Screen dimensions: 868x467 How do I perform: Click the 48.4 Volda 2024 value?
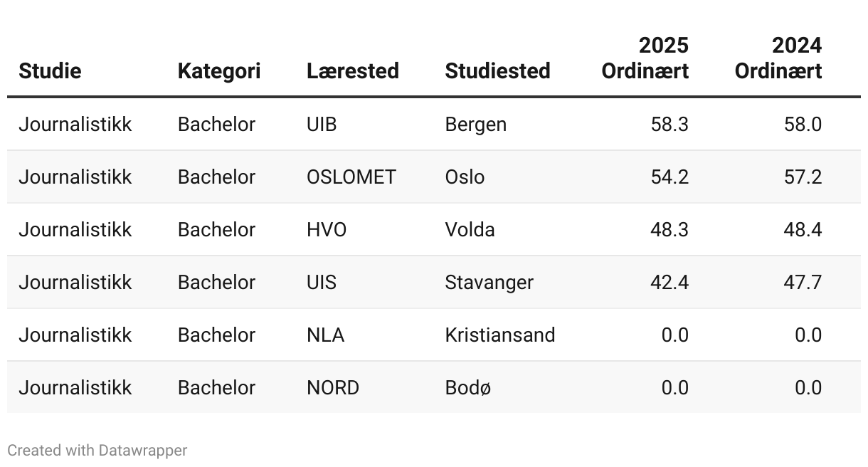pyautogui.click(x=803, y=229)
